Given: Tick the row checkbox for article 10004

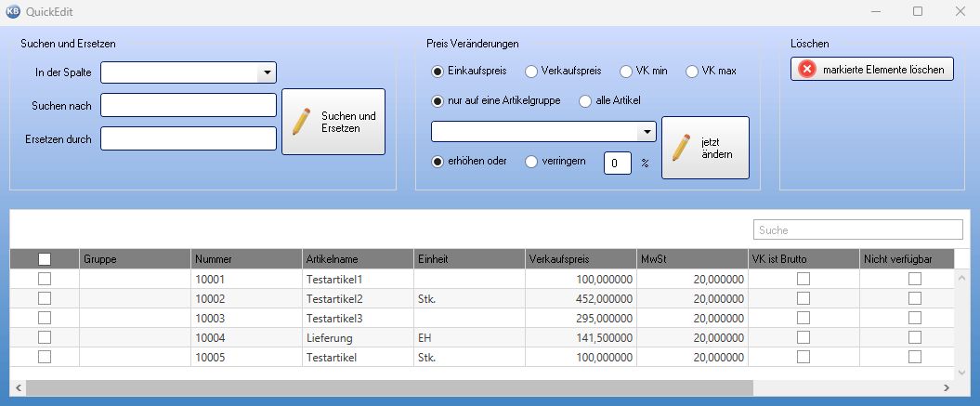Looking at the screenshot, I should [45, 337].
